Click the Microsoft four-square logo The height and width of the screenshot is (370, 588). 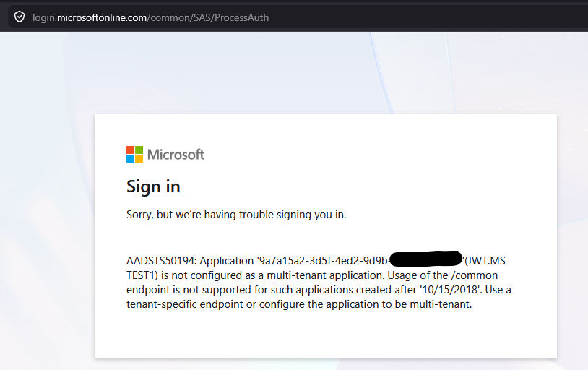(134, 154)
